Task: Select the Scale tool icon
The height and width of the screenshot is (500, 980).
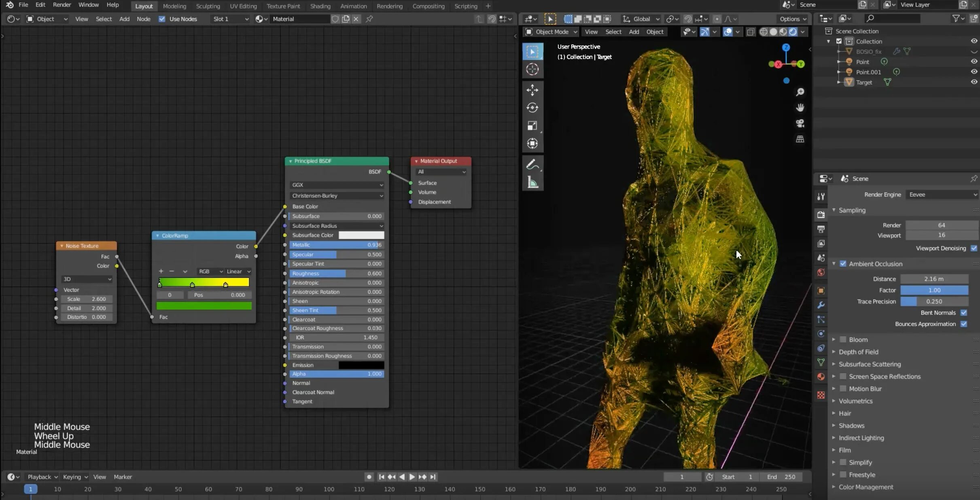Action: tap(532, 126)
